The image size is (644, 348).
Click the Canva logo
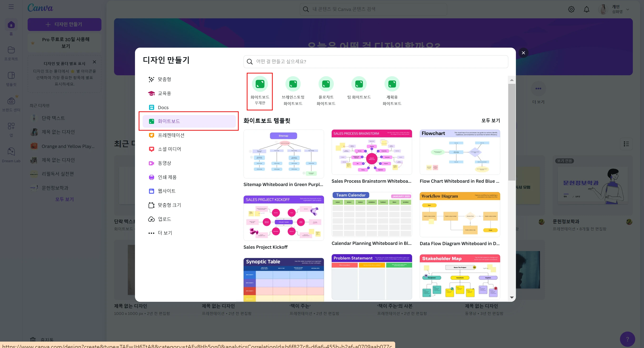pyautogui.click(x=40, y=8)
